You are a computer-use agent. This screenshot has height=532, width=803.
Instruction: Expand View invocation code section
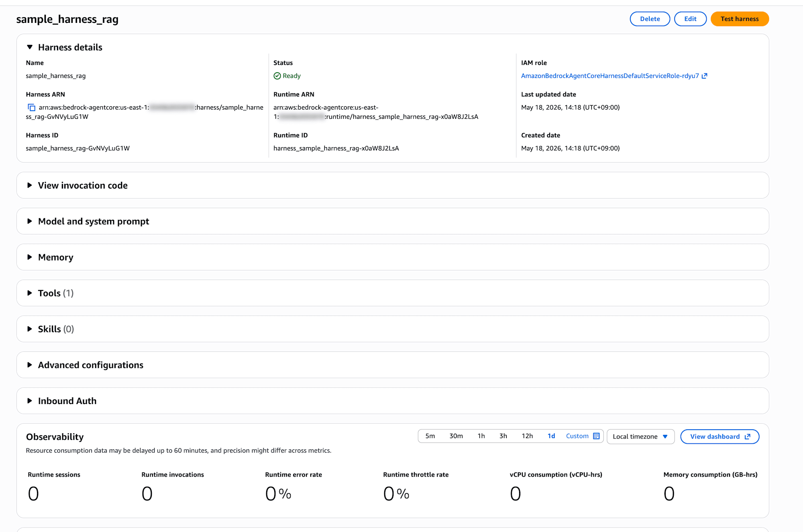[30, 185]
